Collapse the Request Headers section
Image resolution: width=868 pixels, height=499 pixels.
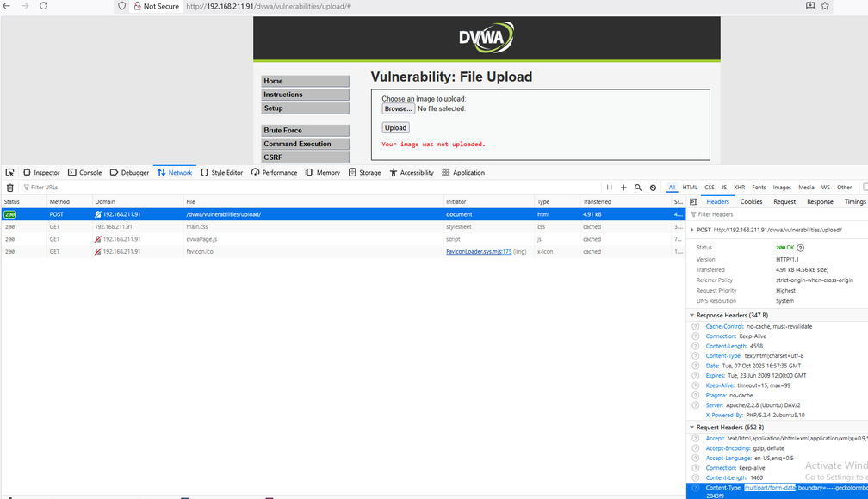click(692, 428)
